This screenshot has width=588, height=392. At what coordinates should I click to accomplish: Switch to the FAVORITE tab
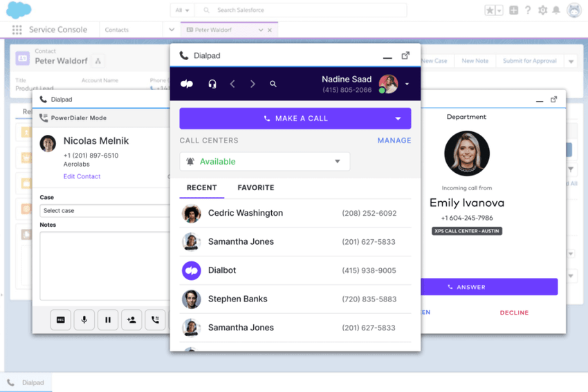click(x=256, y=187)
